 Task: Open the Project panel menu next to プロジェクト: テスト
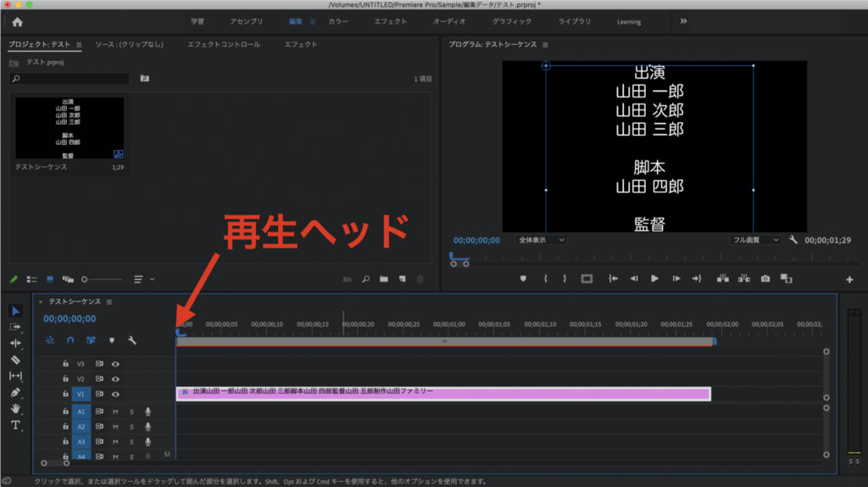79,45
